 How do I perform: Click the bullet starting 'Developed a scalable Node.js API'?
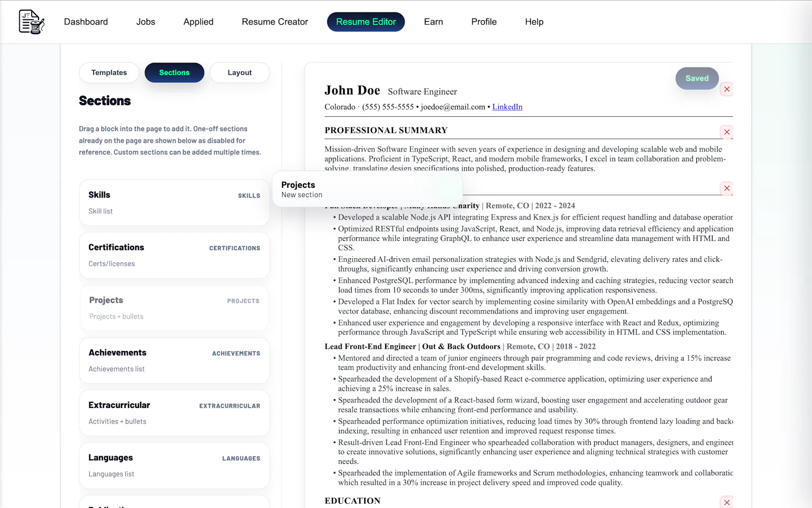(535, 217)
